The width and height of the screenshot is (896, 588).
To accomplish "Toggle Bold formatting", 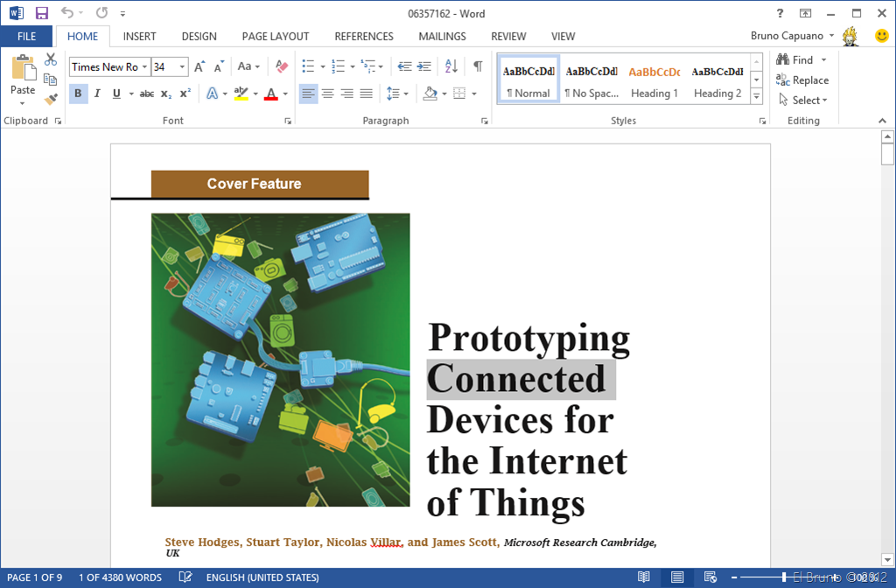I will click(x=78, y=94).
